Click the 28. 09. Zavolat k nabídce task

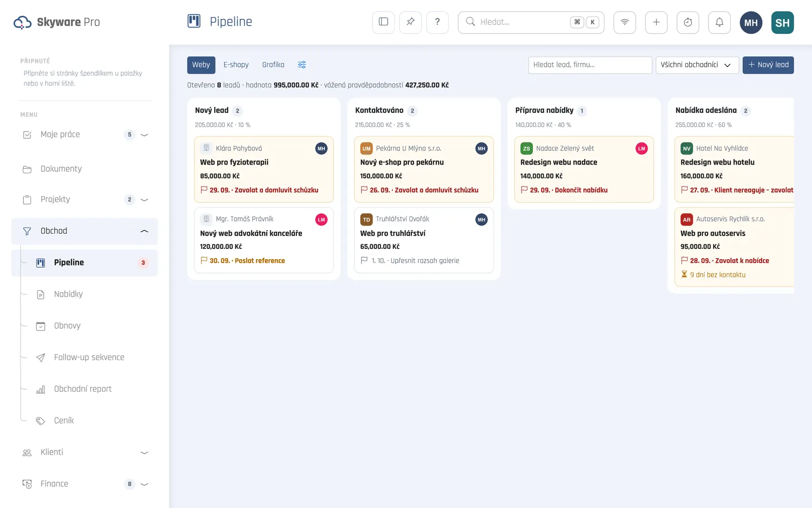[x=725, y=261]
